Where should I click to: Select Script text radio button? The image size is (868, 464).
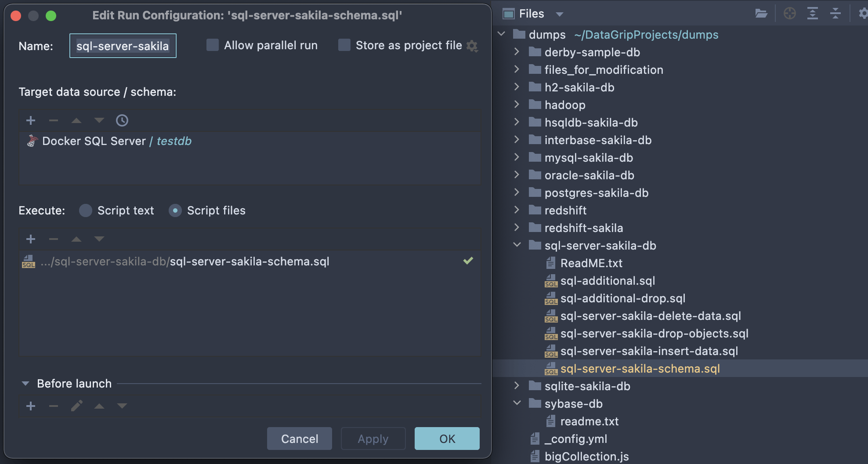coord(86,210)
